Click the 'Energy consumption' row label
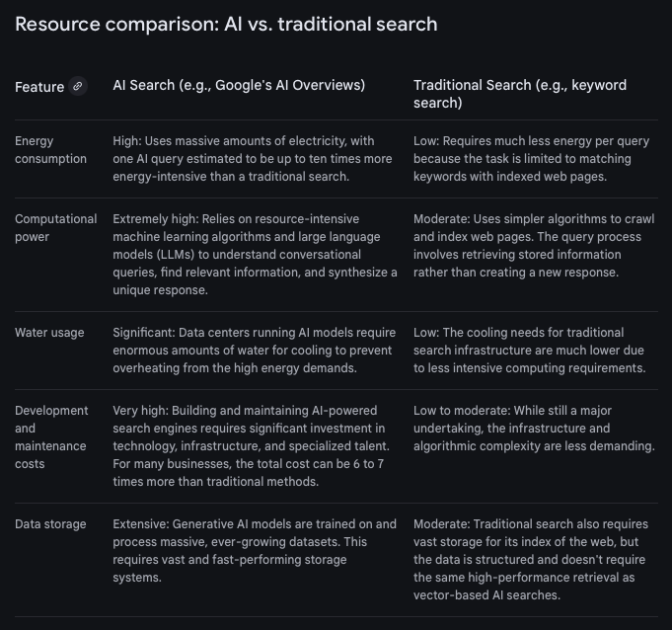The image size is (672, 630). tap(50, 150)
